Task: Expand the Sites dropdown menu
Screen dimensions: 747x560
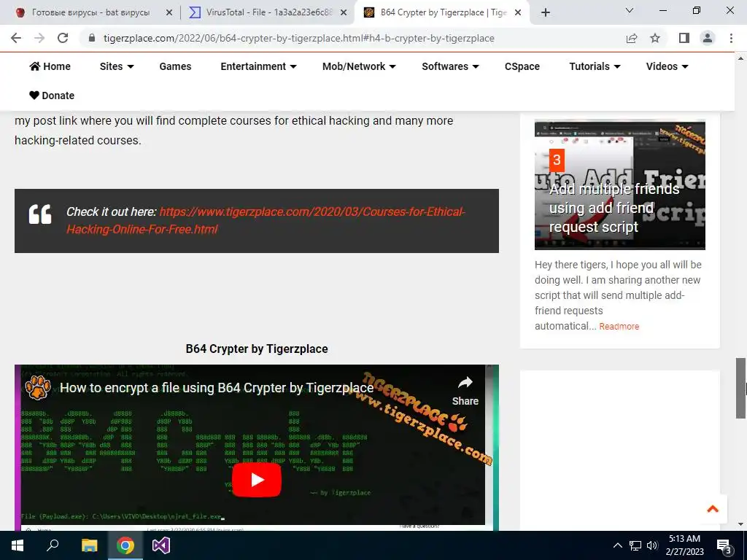Action: pyautogui.click(x=117, y=66)
